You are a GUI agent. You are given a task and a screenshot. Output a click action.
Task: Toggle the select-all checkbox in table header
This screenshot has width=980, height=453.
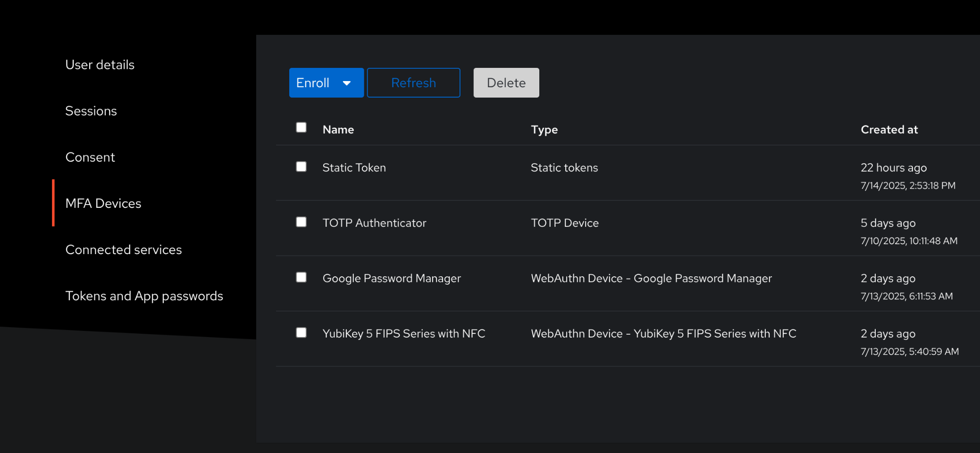click(301, 128)
